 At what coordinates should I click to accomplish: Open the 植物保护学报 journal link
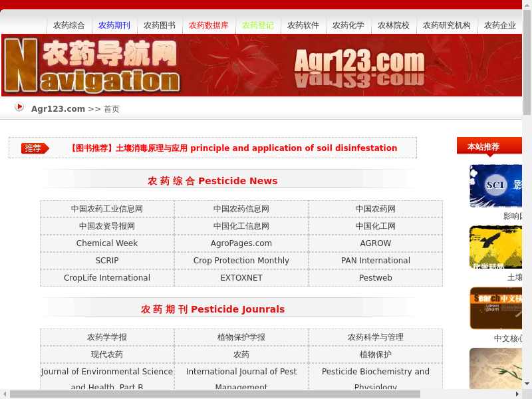(241, 337)
